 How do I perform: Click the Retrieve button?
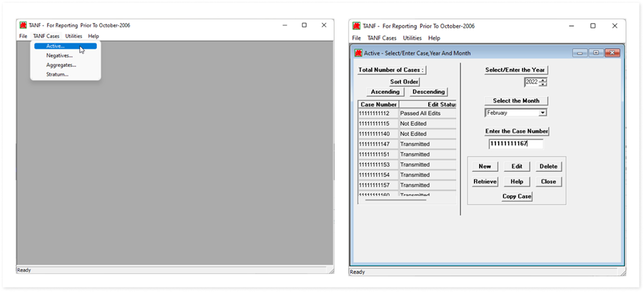point(485,181)
